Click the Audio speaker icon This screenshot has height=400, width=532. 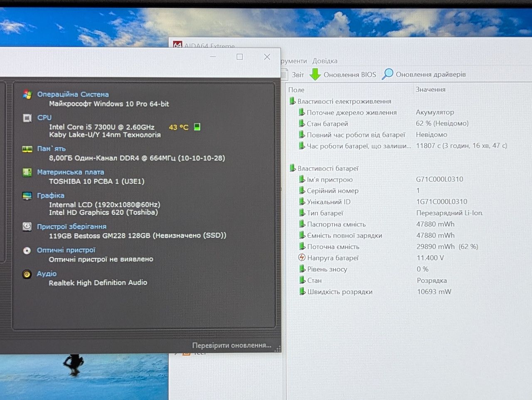pyautogui.click(x=27, y=274)
